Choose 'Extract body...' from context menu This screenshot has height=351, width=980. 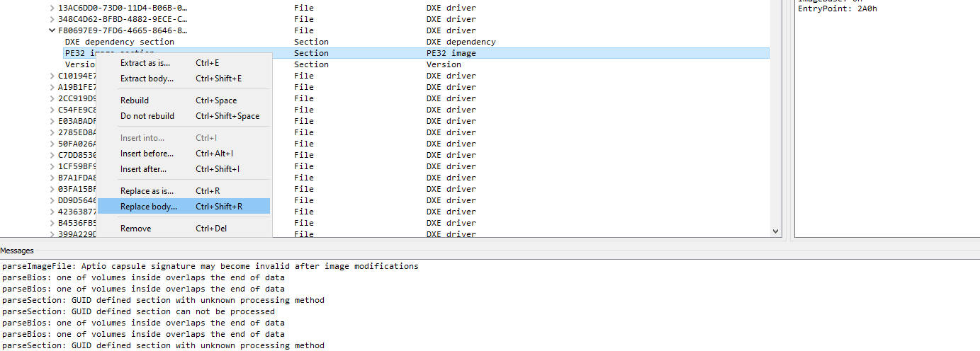184,79
